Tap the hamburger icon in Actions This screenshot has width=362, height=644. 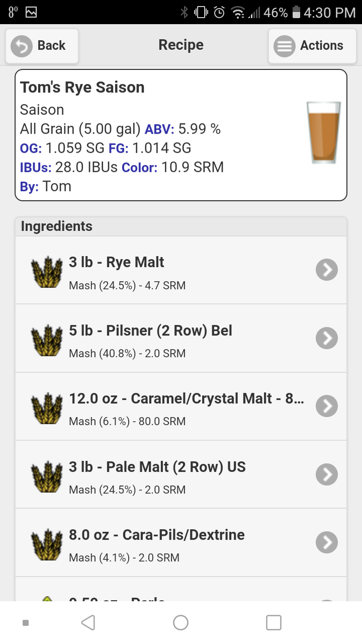point(284,46)
